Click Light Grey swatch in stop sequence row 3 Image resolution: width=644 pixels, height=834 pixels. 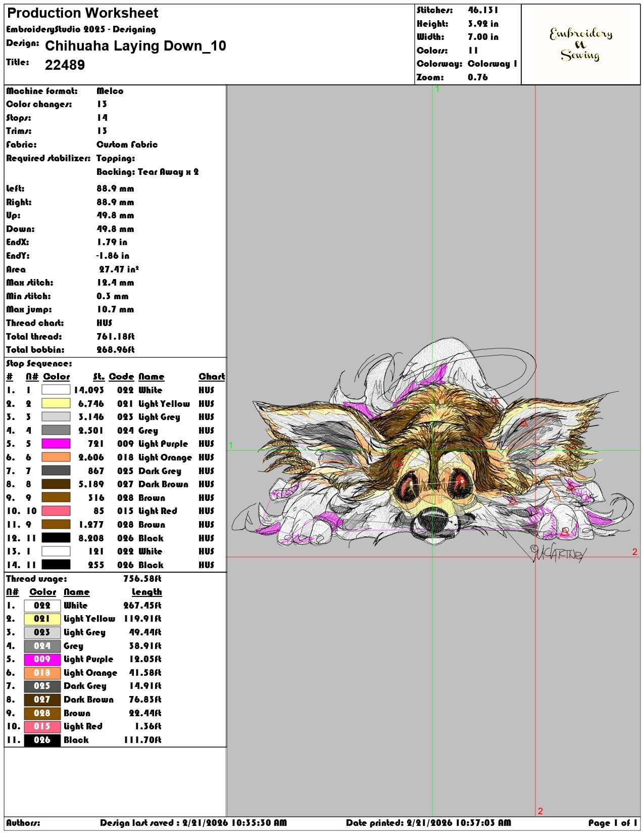[56, 417]
